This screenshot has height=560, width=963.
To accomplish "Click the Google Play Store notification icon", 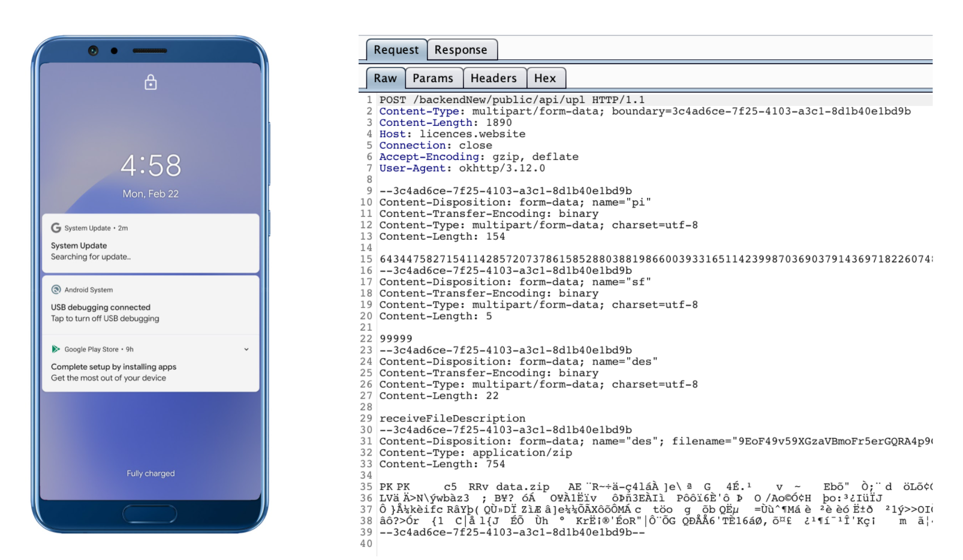I will (x=56, y=349).
